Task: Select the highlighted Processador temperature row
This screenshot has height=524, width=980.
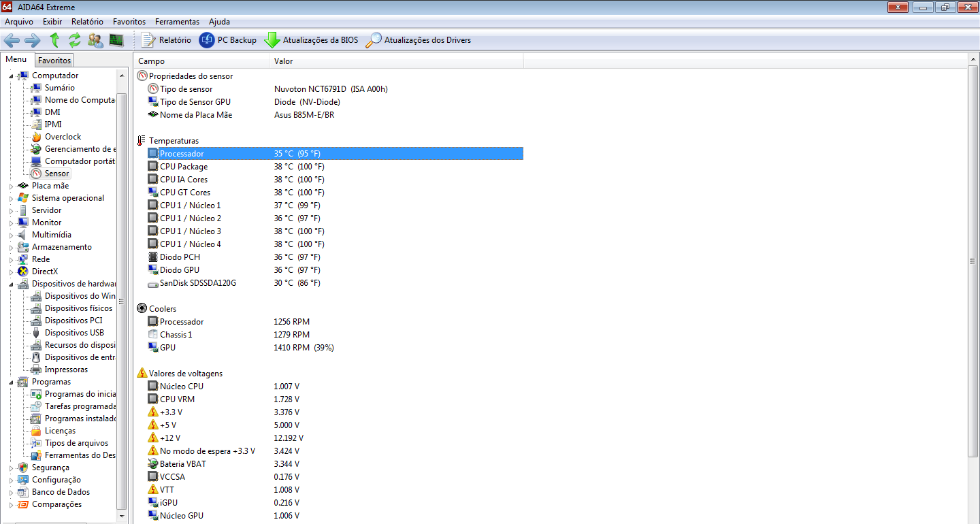Action: [335, 154]
